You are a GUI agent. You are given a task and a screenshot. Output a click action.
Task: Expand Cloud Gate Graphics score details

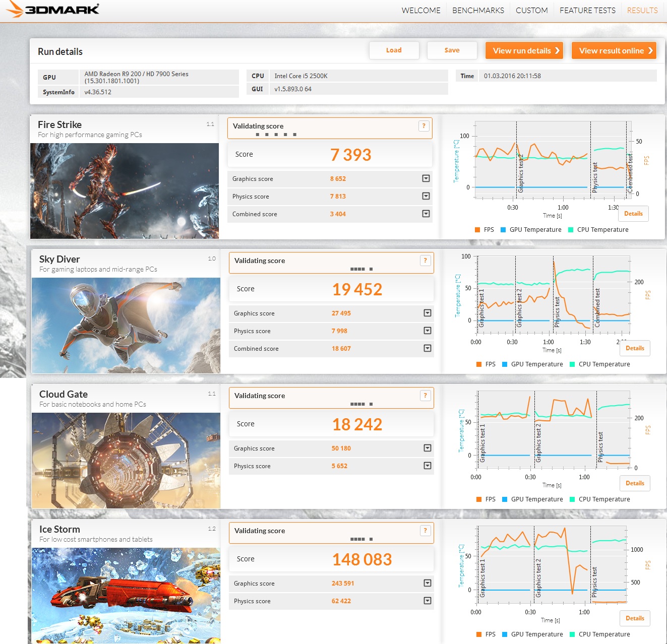pos(428,448)
